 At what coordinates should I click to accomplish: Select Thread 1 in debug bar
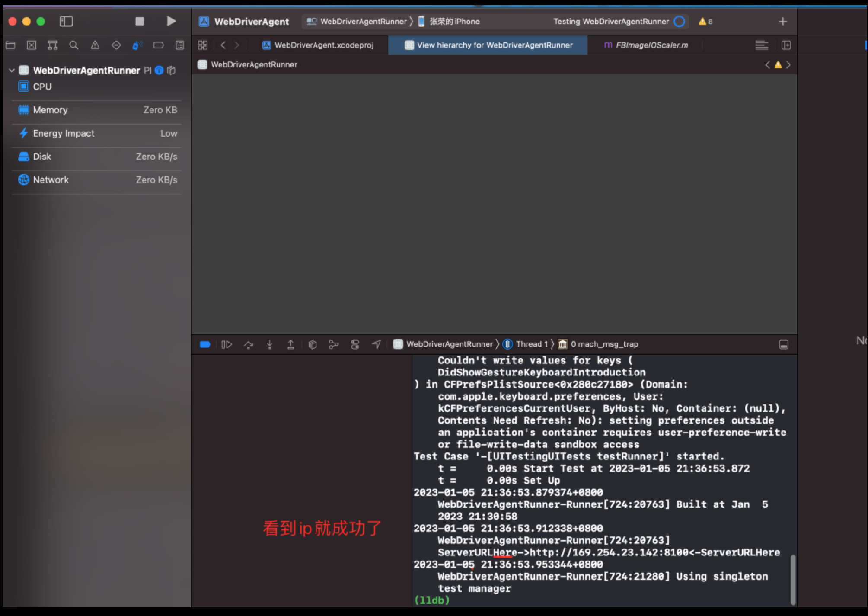click(526, 344)
